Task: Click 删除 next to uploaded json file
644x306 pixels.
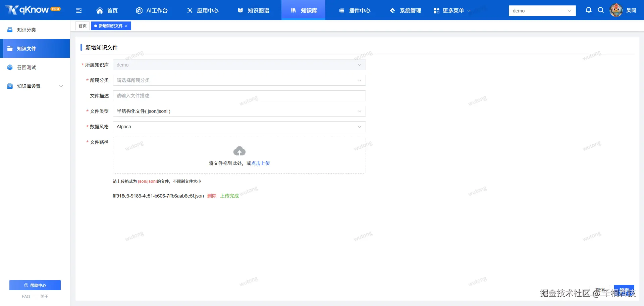Action: coord(212,196)
